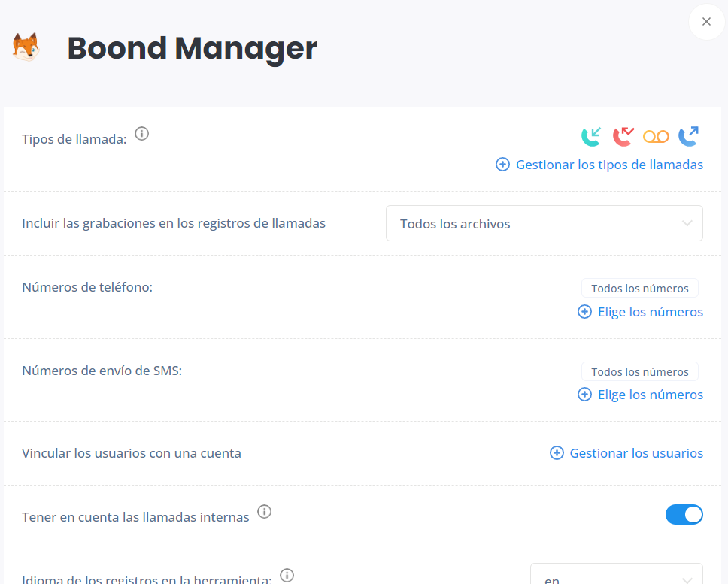
Task: Show info tooltip for Idioma de los registros
Action: coord(287,576)
